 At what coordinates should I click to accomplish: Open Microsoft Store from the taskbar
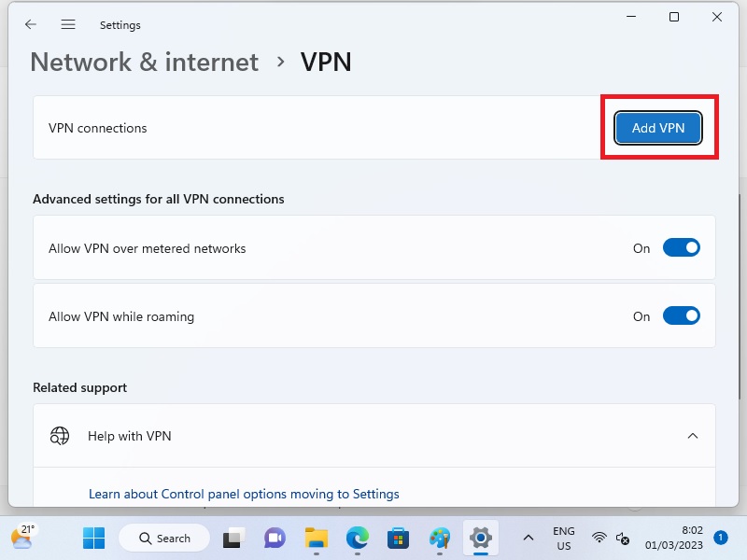(399, 539)
